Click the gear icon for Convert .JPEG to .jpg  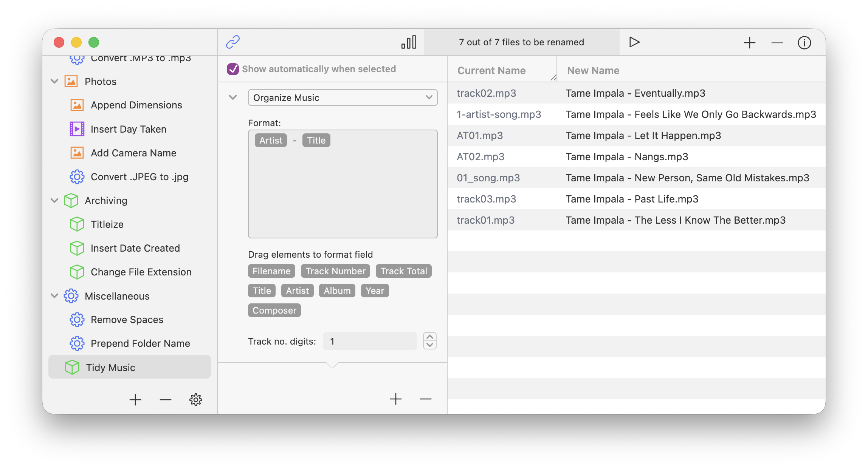click(77, 176)
